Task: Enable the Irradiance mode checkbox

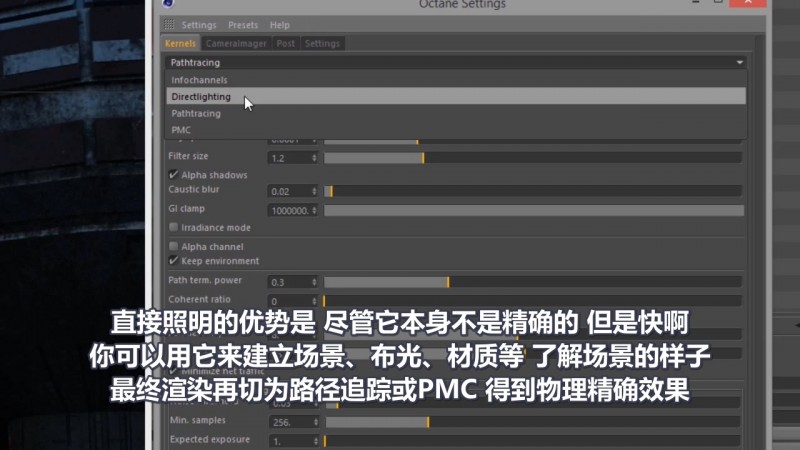Action: click(173, 227)
